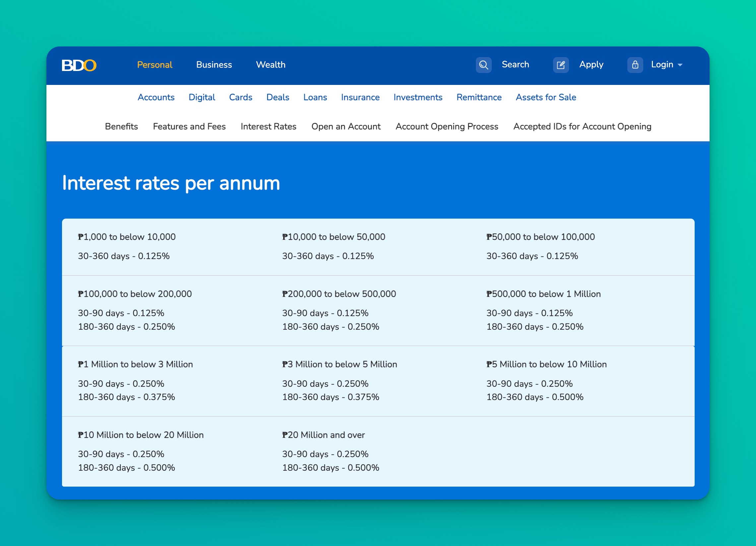Click the BDO logo
The width and height of the screenshot is (756, 546).
pyautogui.click(x=79, y=65)
